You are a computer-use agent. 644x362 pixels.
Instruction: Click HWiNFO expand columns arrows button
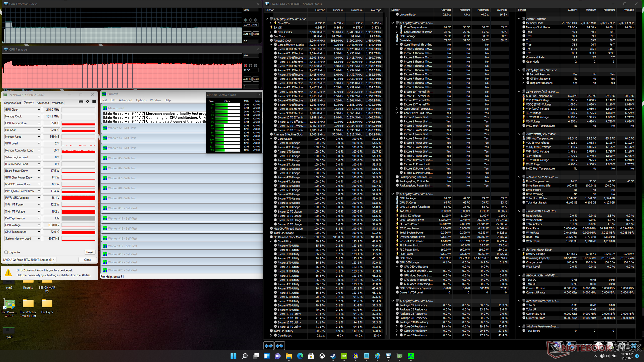(269, 346)
